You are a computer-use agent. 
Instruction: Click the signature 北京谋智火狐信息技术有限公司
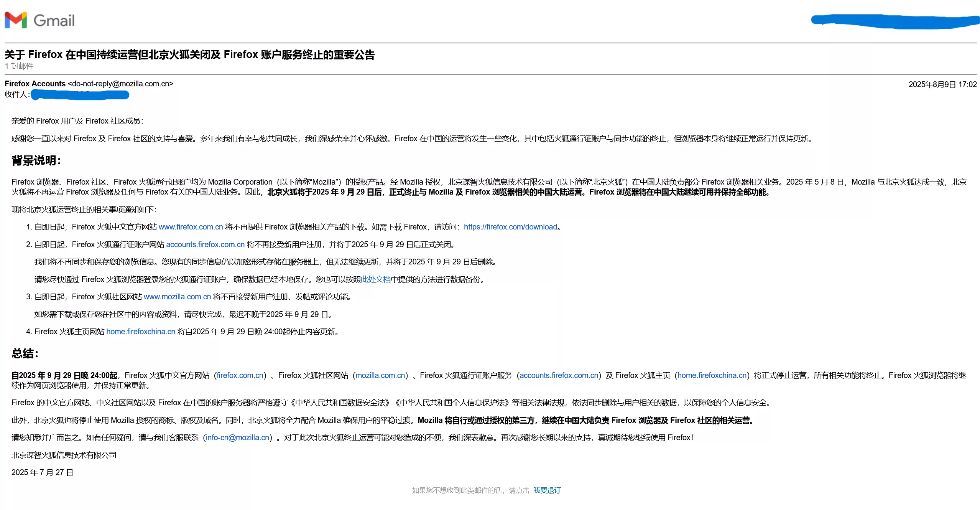64,455
